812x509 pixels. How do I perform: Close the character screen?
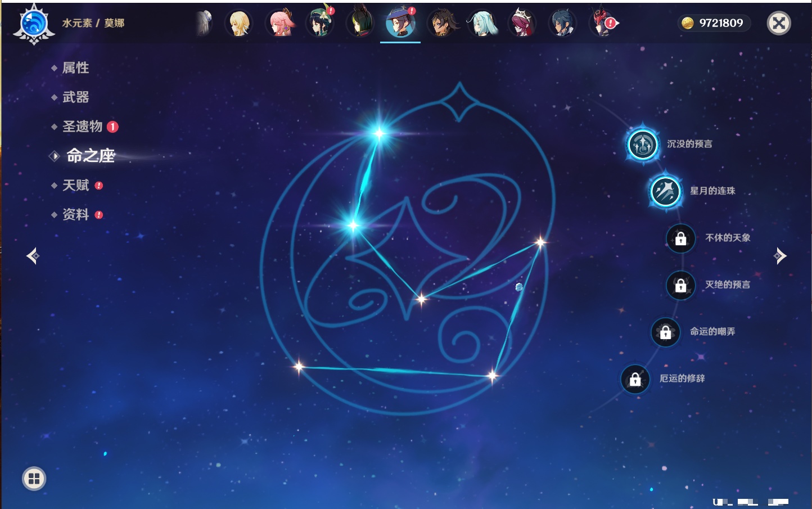[779, 23]
